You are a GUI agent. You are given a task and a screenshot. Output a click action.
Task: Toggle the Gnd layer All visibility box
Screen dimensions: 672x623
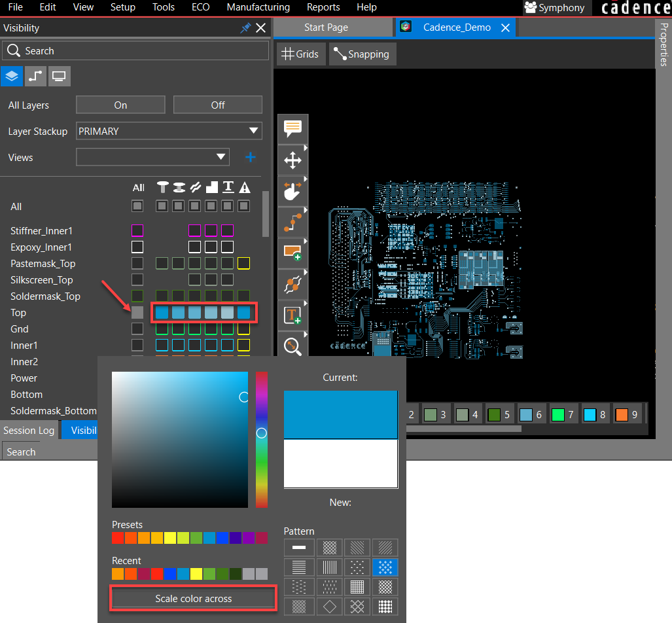(137, 329)
